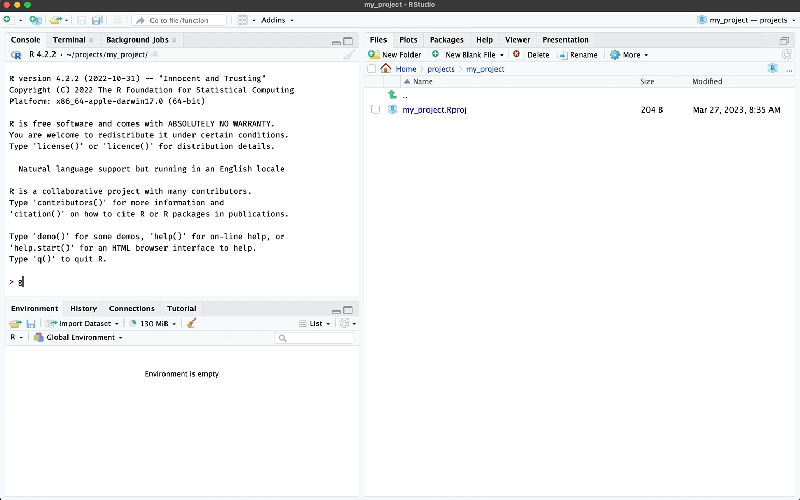800x500 pixels.
Task: Switch to the Packages tab
Action: (x=446, y=40)
